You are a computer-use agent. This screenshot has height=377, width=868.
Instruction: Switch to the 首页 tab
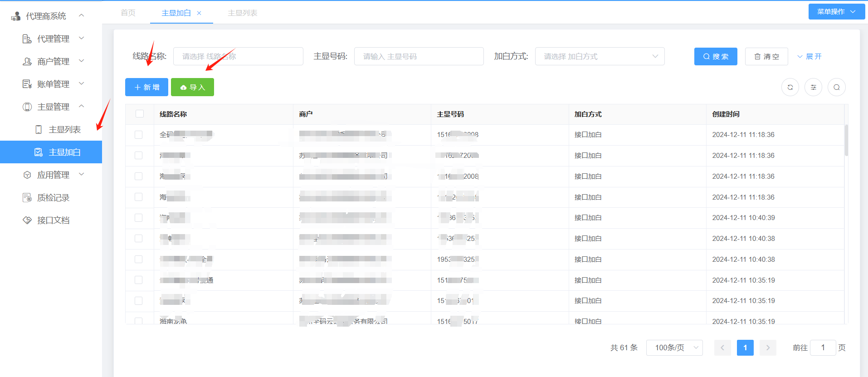128,13
